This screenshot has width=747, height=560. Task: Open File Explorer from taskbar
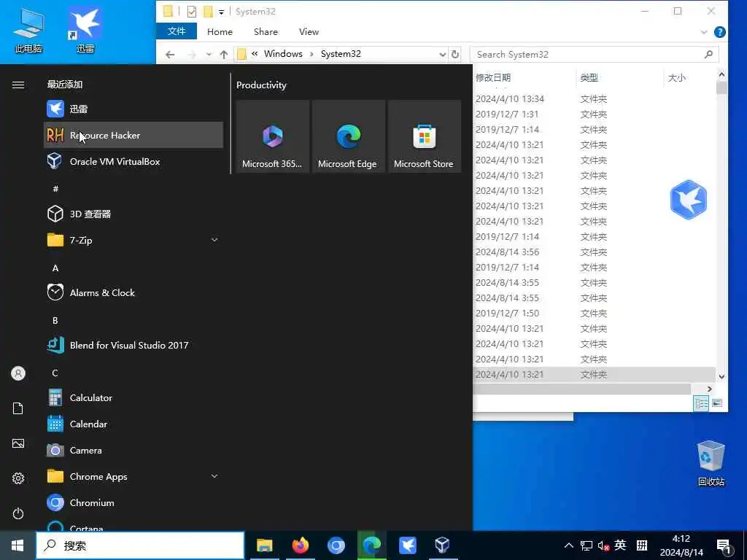pyautogui.click(x=264, y=545)
